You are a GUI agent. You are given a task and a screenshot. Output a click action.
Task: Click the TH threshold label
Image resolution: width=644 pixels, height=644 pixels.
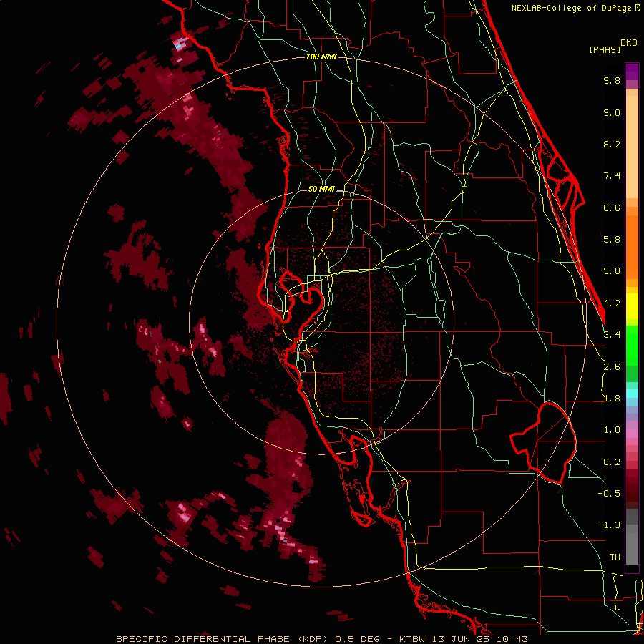coord(615,557)
